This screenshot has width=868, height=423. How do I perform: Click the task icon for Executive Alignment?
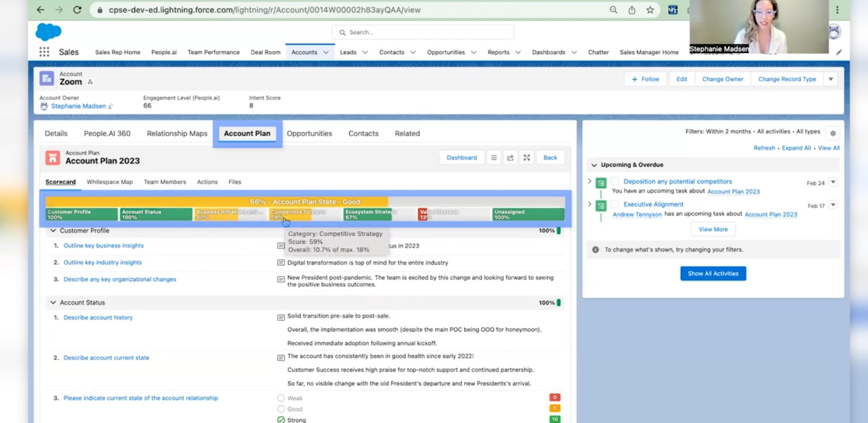pyautogui.click(x=601, y=206)
